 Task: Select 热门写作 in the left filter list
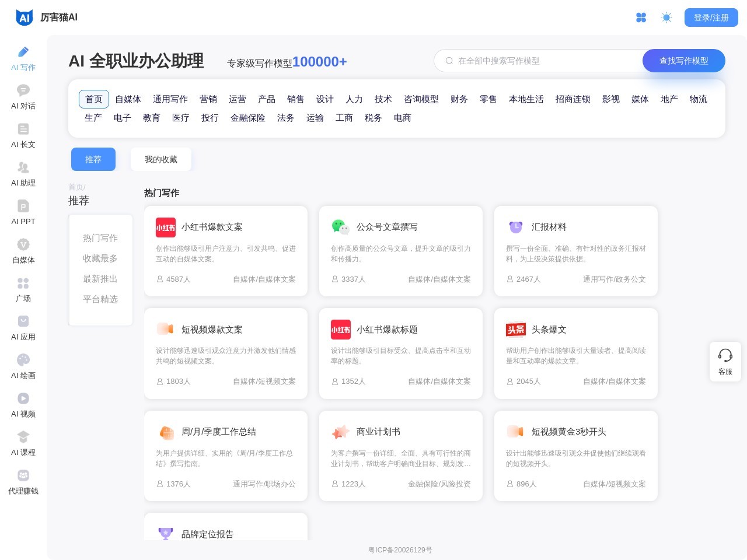(x=100, y=238)
